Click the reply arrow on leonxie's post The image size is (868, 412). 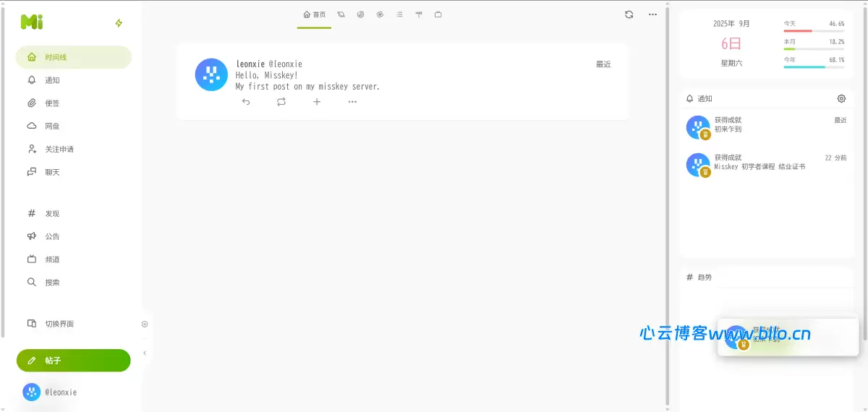click(x=246, y=102)
